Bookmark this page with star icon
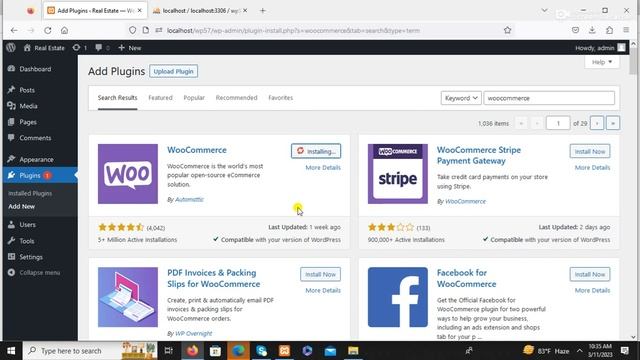 point(507,30)
